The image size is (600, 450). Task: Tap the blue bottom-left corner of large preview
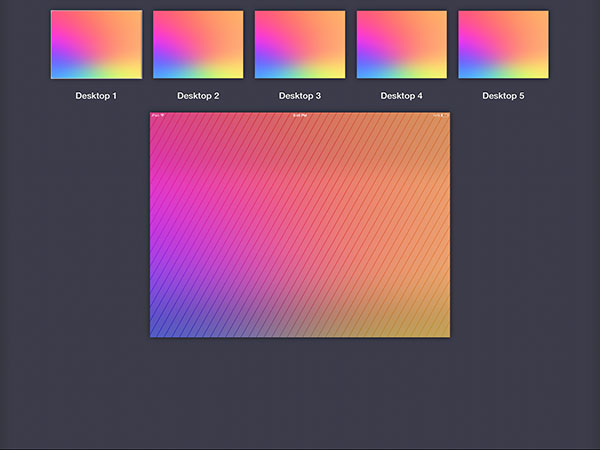coord(158,329)
